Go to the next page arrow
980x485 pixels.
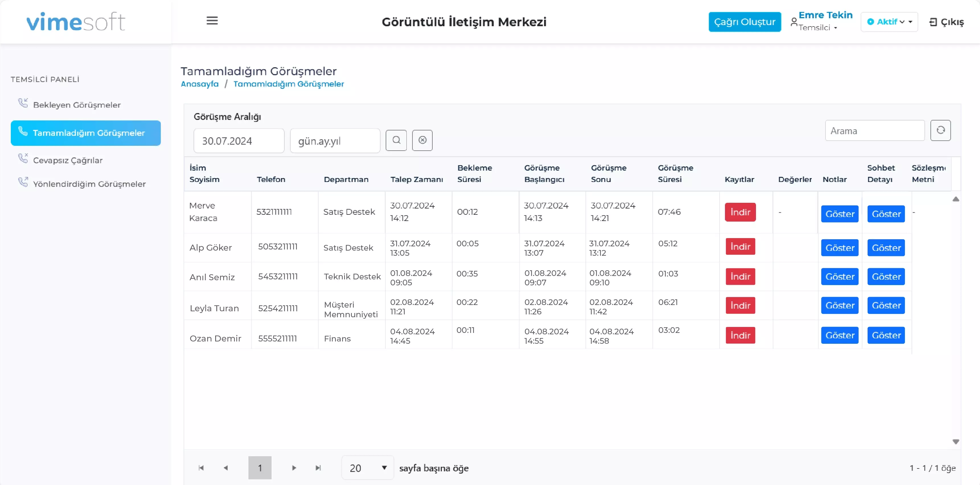point(294,468)
